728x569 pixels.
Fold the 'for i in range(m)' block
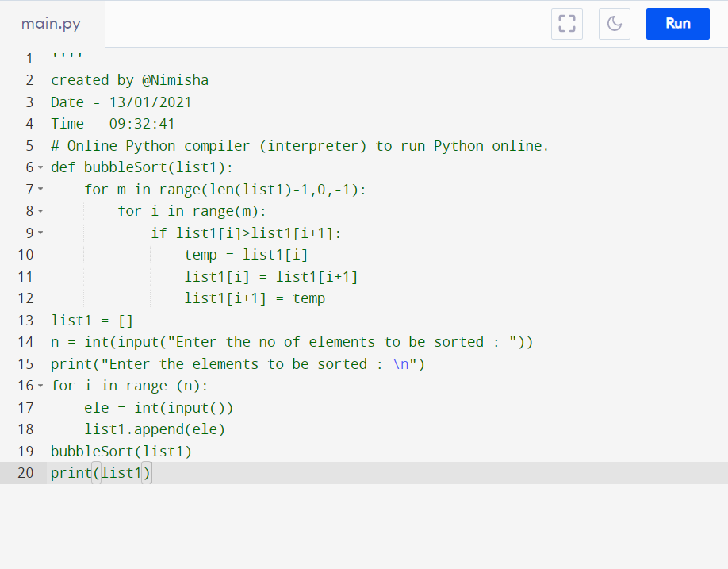[x=40, y=211]
